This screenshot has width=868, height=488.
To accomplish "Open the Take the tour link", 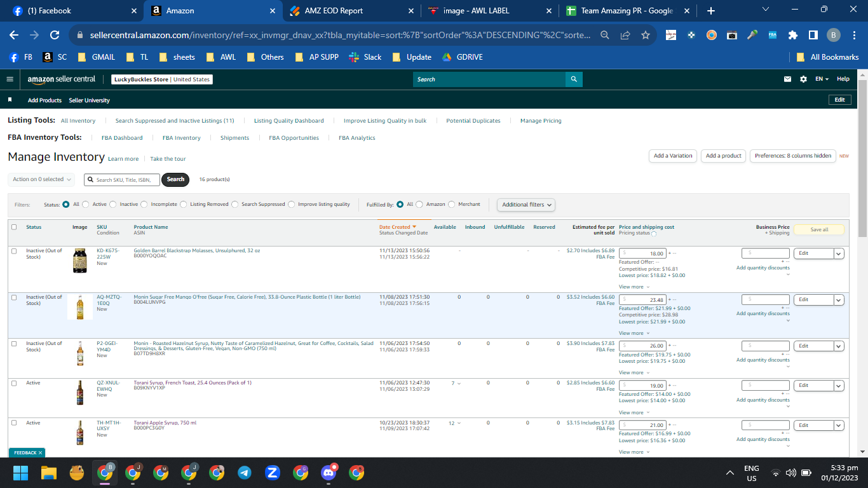I will (168, 159).
